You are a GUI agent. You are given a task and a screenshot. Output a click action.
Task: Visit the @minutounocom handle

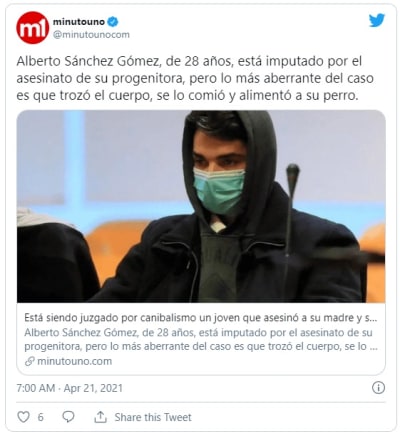pos(91,35)
